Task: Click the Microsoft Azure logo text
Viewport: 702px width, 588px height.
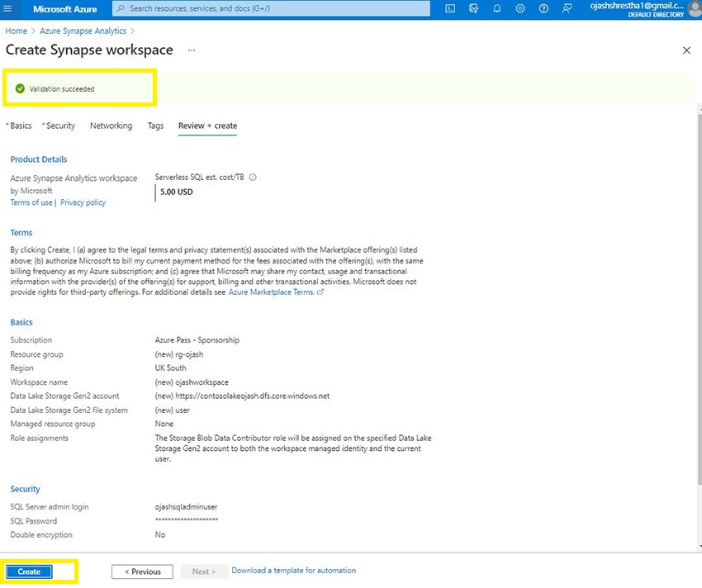Action: coord(65,9)
